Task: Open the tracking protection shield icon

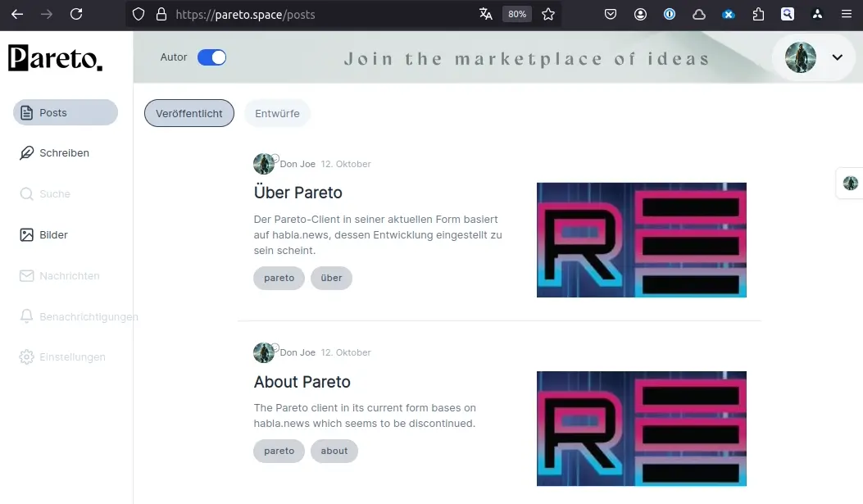Action: click(139, 14)
